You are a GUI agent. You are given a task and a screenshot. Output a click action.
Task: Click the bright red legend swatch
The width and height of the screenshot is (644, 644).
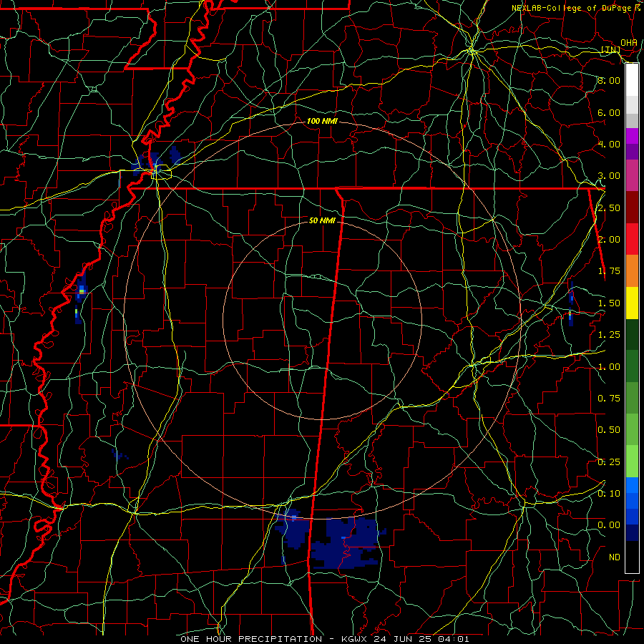point(632,239)
